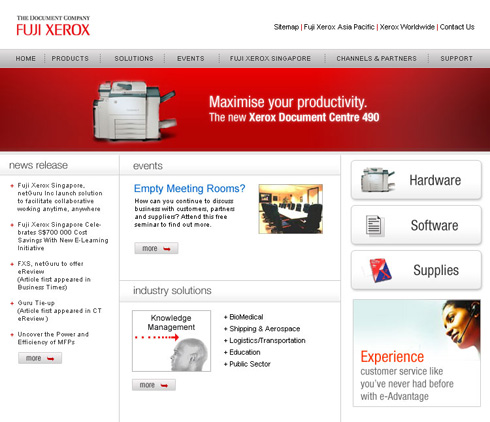The image size is (490, 422).
Task: Click the red arrow on industry solutions more button
Action: click(164, 385)
